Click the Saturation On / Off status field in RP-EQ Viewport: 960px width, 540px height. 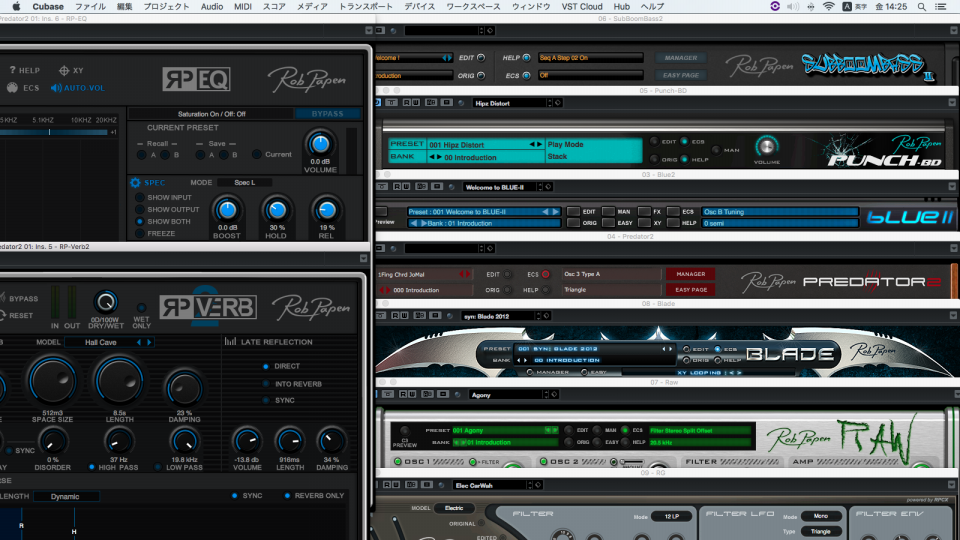211,114
